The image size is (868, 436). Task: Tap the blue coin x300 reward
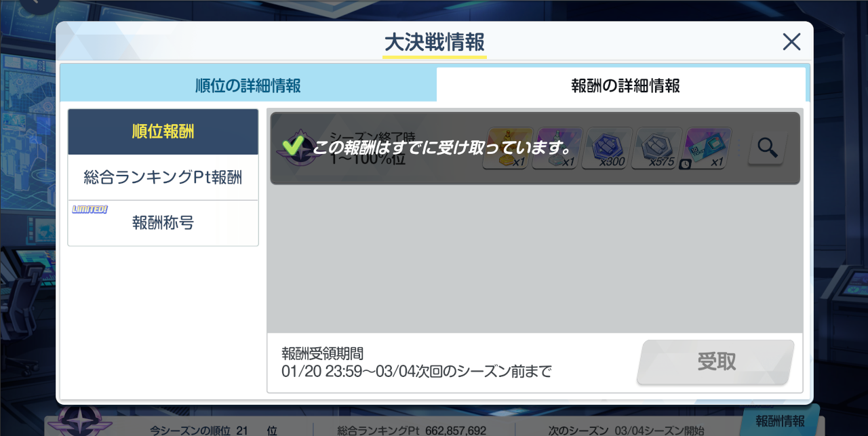[608, 148]
